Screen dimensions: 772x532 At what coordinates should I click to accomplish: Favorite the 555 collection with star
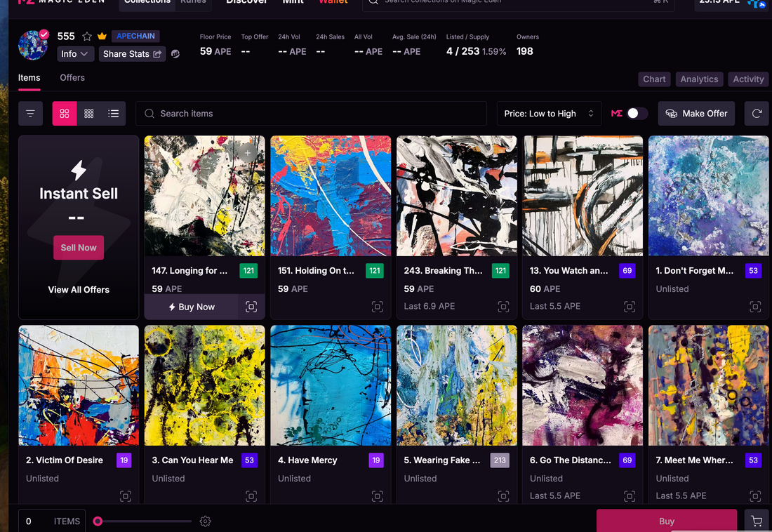[87, 36]
